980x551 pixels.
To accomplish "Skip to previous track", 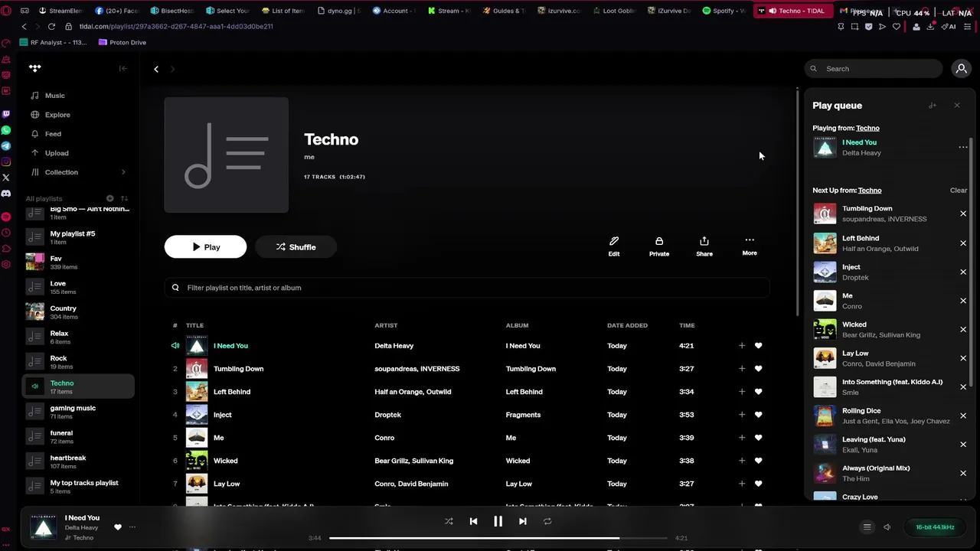I will [473, 521].
